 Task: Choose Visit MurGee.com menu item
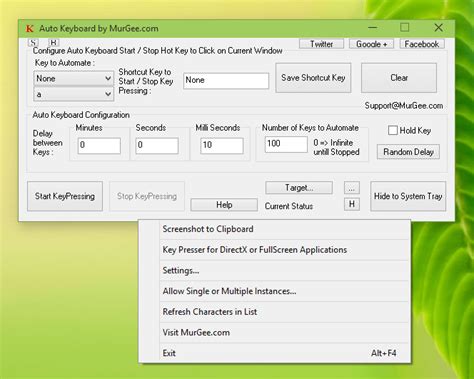[x=275, y=333]
